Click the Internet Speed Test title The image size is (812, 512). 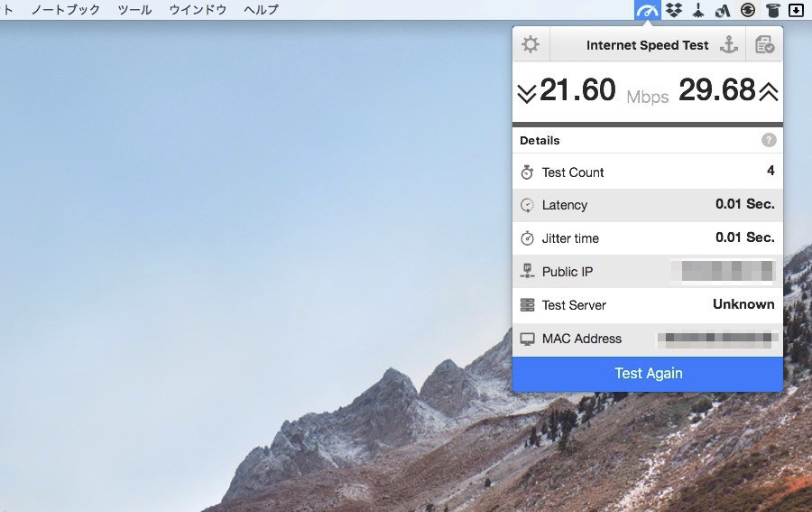coord(647,45)
